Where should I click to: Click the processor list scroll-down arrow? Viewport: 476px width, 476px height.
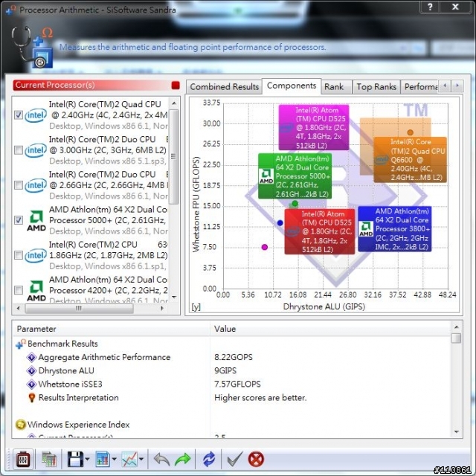point(174,297)
